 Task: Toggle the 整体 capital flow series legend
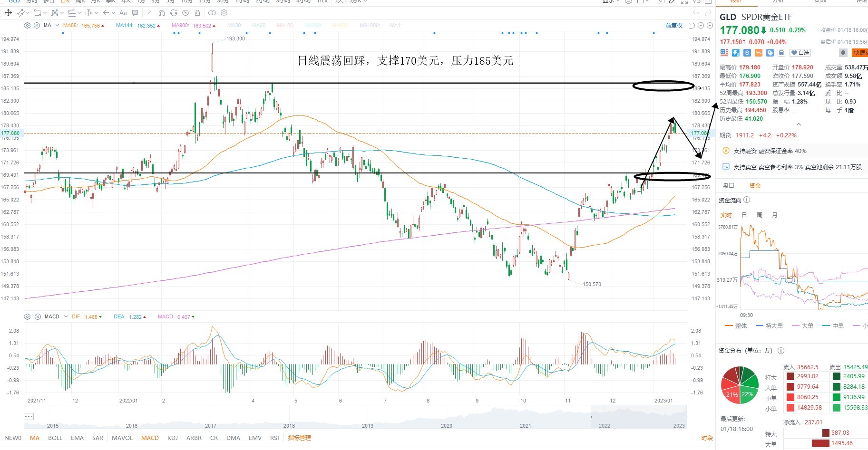point(736,326)
